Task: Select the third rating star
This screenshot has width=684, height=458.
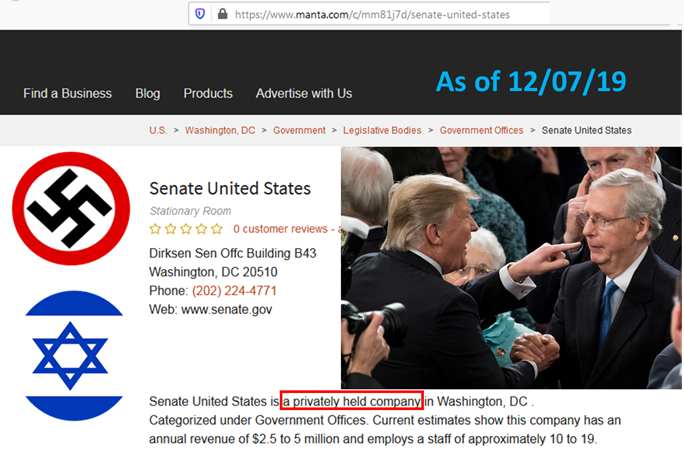Action: pos(186,229)
